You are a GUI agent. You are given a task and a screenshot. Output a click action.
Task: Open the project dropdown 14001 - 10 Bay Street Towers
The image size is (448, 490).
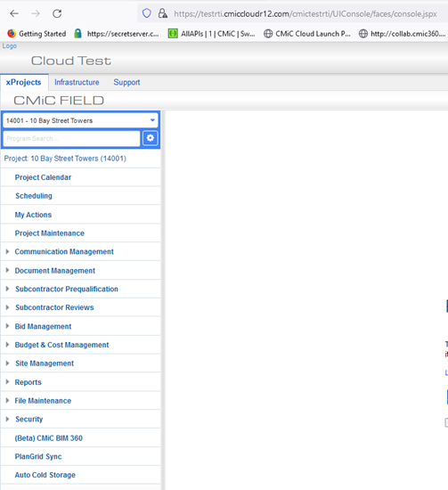pos(80,120)
